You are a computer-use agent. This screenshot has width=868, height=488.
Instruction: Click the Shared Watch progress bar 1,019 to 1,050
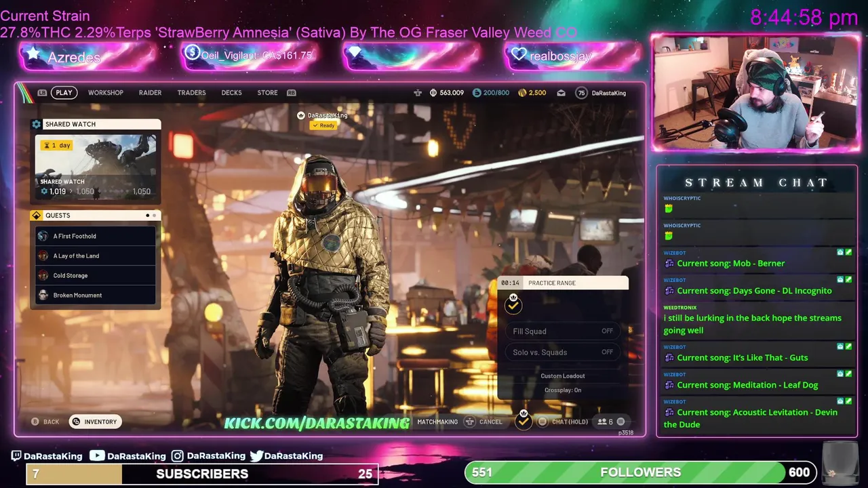96,192
